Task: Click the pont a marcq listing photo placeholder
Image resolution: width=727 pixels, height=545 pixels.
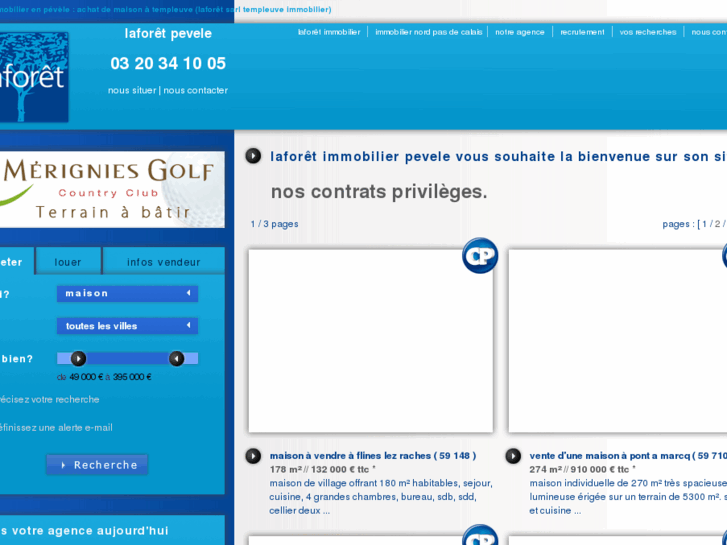Action: (x=618, y=341)
